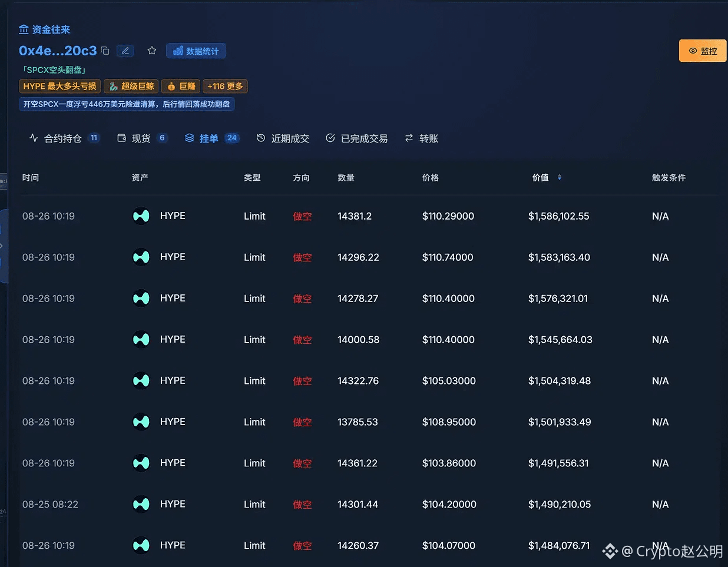Click the 「SPCX空头翻盘」 label
The height and width of the screenshot is (567, 728).
pos(54,69)
